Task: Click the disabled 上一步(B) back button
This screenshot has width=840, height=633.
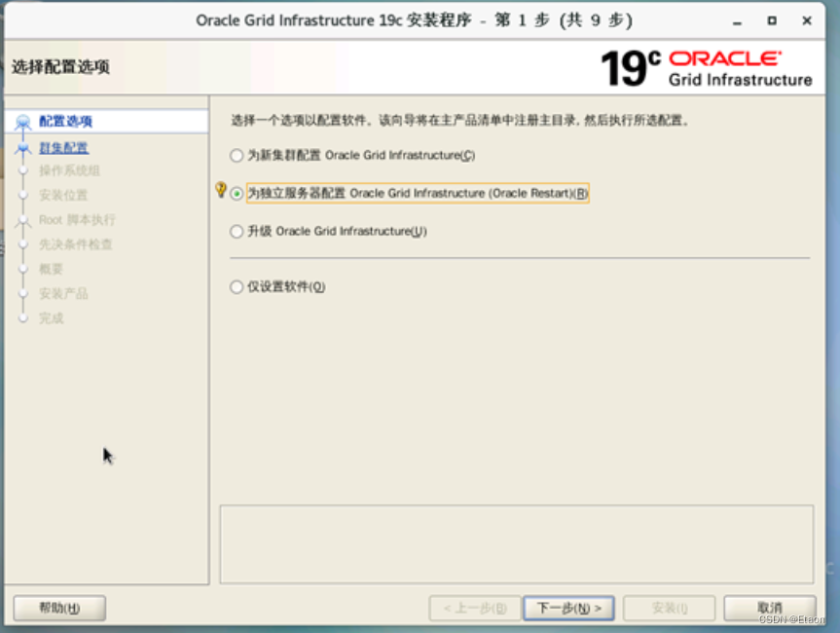Action: click(475, 609)
